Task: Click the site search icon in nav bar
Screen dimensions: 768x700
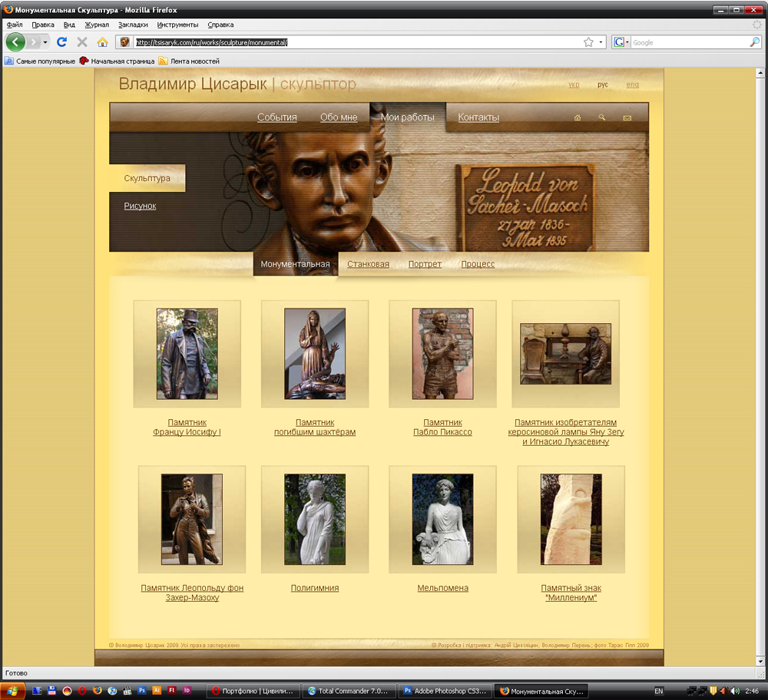Action: 602,117
